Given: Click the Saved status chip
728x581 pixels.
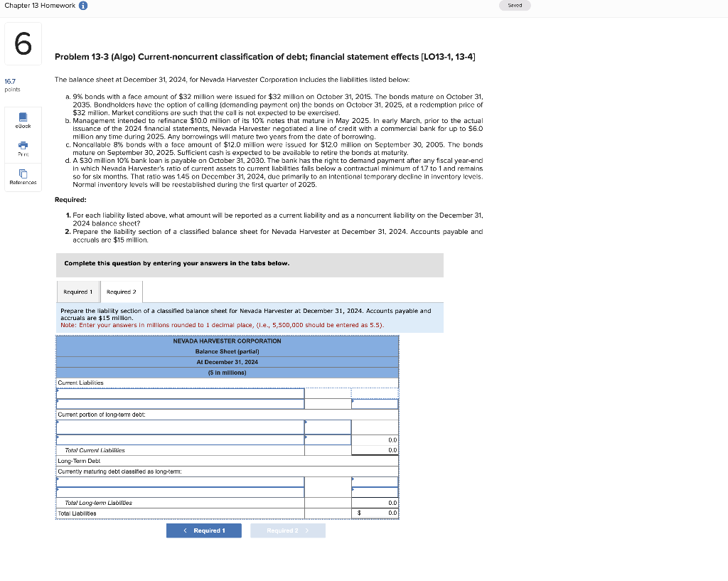Looking at the screenshot, I should point(514,5).
